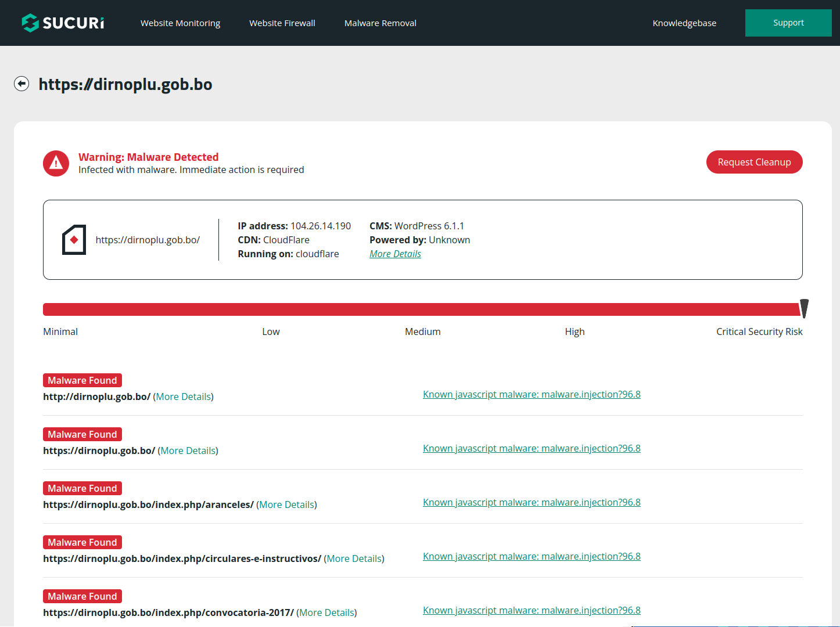Open malware.injection link for convocatoria-2017 row
The width and height of the screenshot is (840, 627).
tap(532, 610)
